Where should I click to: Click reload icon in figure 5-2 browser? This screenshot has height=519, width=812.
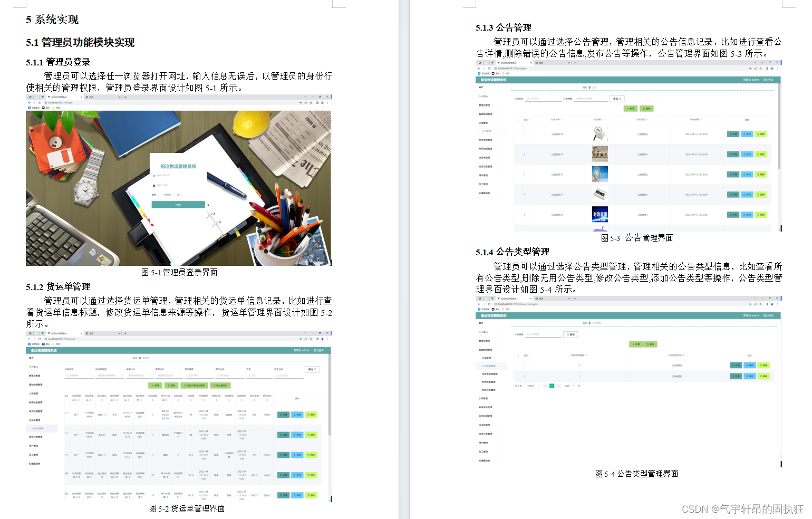(x=40, y=339)
